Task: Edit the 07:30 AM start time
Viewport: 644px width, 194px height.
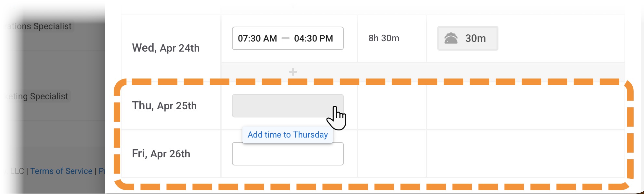Action: click(257, 38)
